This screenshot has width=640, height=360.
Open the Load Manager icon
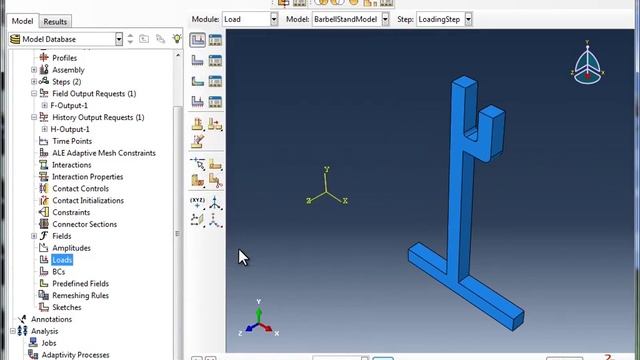coord(215,40)
